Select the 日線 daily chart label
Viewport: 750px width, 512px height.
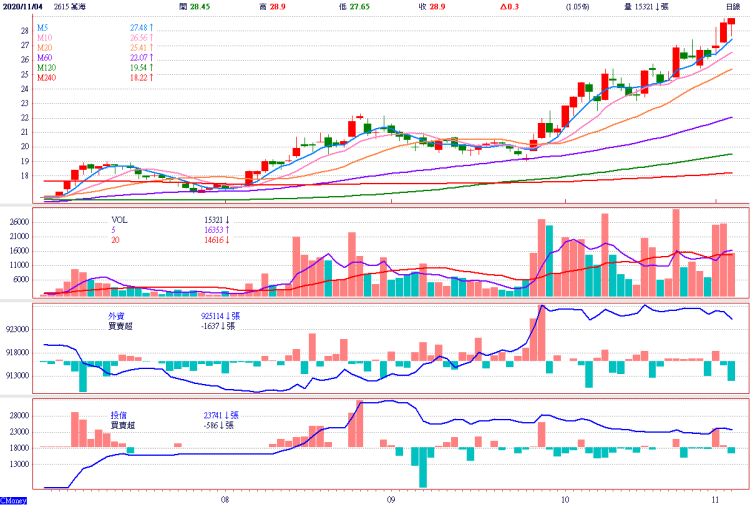click(732, 7)
